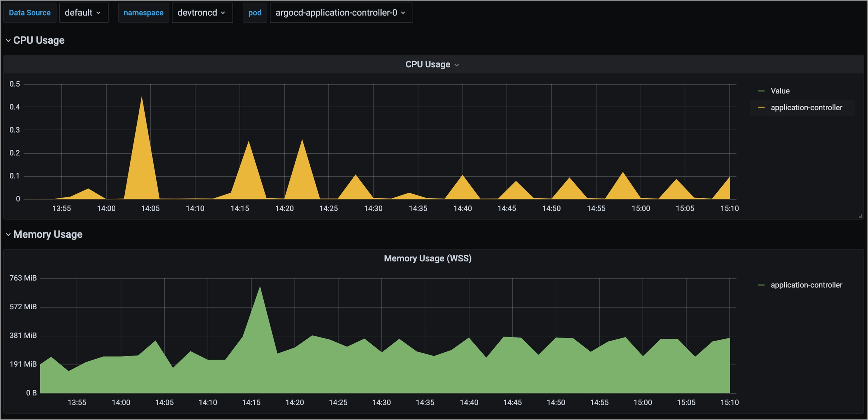The width and height of the screenshot is (868, 420).
Task: Click the CPU Usage row heading text
Action: coord(39,41)
